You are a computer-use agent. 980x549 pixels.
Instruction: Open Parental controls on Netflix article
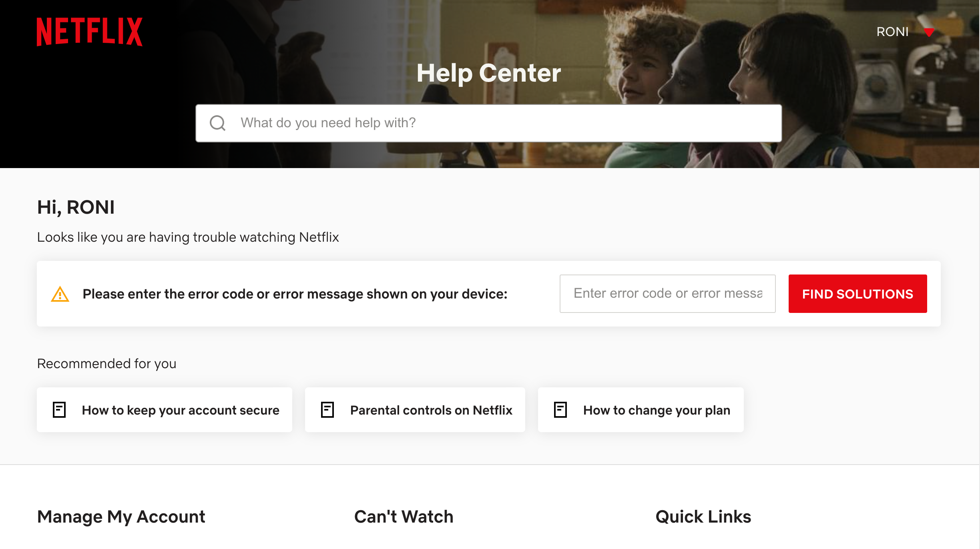[x=431, y=410]
